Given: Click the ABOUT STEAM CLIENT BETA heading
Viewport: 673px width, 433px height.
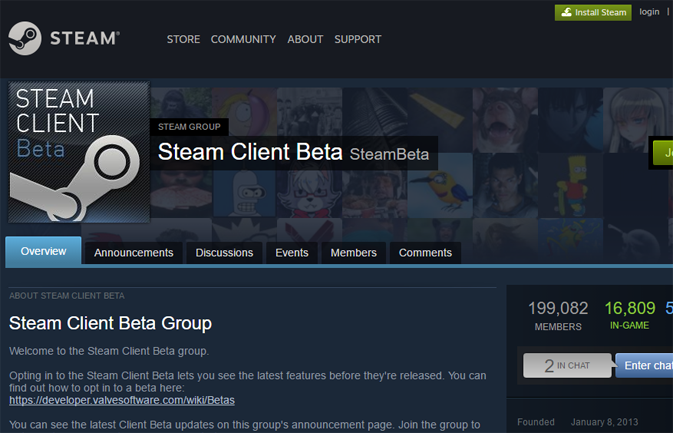Looking at the screenshot, I should click(67, 296).
